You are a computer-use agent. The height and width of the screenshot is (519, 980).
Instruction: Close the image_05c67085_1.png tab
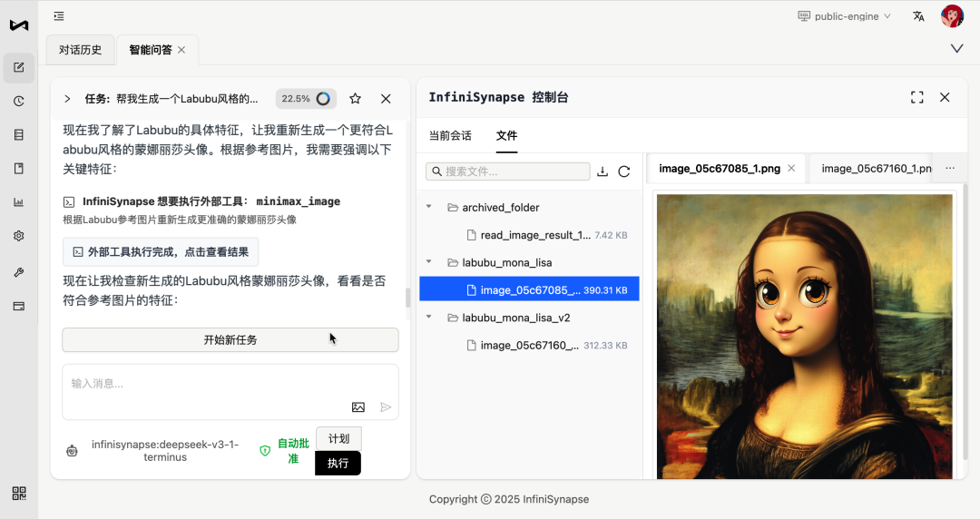[x=791, y=168]
